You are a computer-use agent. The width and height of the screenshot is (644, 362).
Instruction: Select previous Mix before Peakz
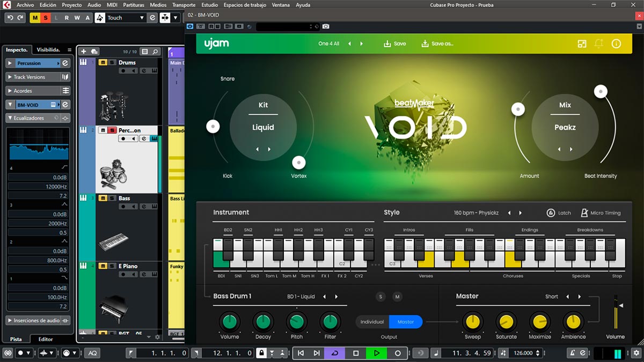(x=559, y=149)
